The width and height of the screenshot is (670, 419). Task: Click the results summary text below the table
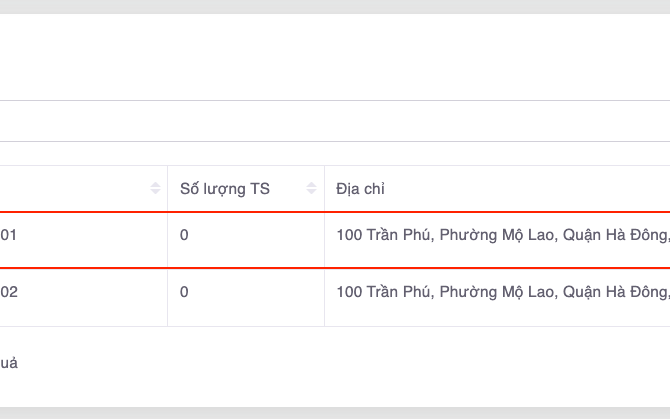(x=8, y=363)
